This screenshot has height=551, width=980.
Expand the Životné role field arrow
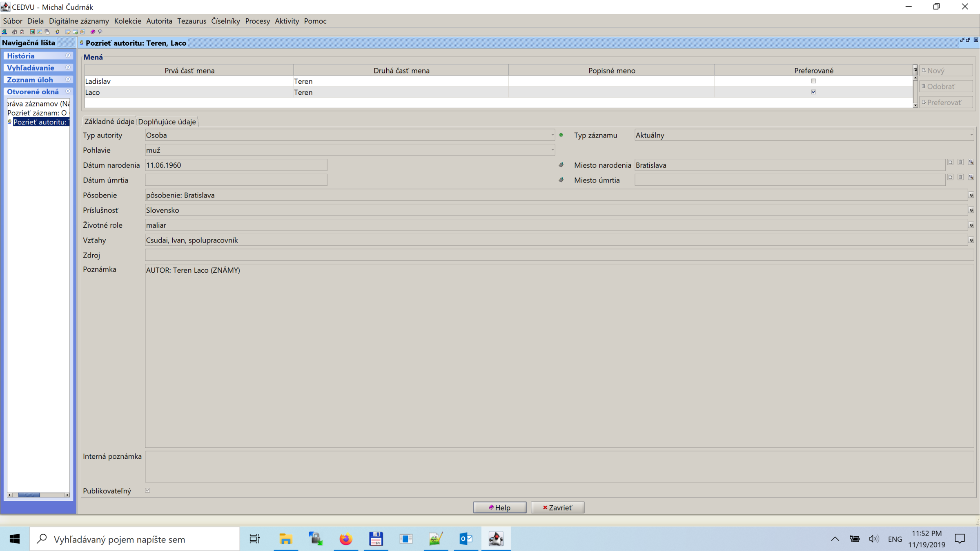click(x=971, y=225)
